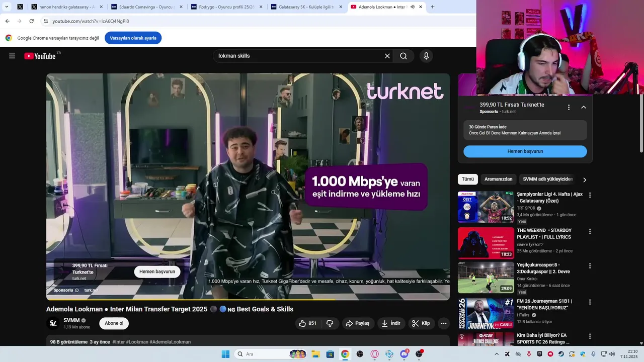Open Microsoft Store from the taskbar
644x362 pixels.
[330, 354]
